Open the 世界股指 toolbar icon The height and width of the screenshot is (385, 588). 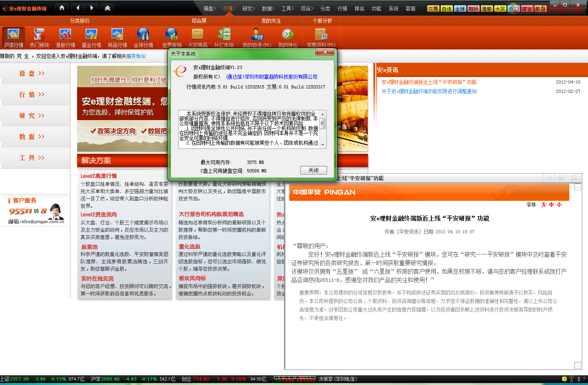coord(172,38)
